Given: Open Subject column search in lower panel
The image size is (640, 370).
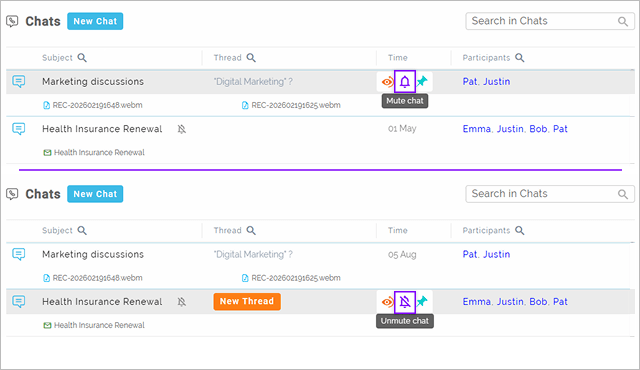Looking at the screenshot, I should tap(82, 230).
